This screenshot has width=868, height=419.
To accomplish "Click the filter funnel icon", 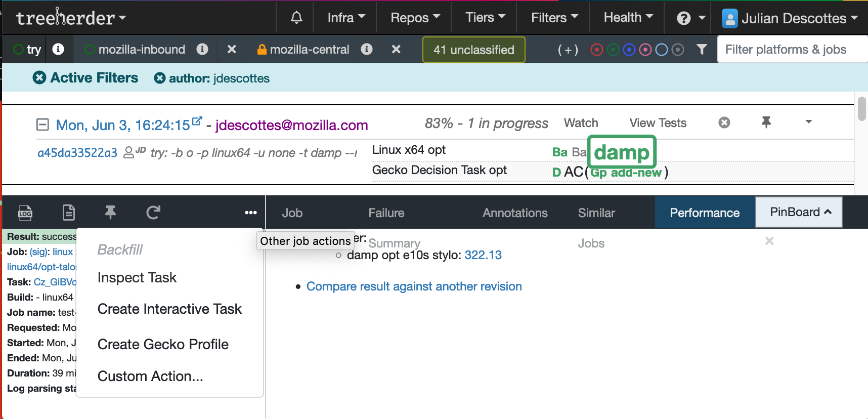I will tap(702, 50).
